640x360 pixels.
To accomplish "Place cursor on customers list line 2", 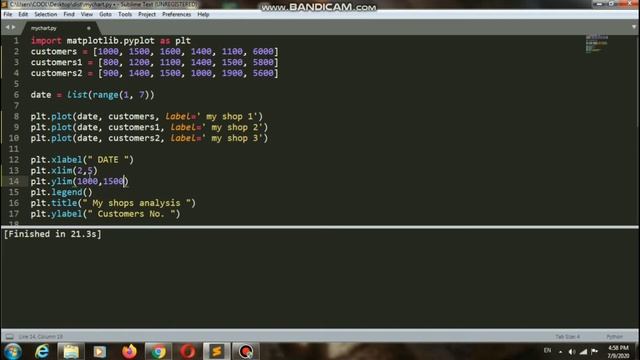I will [154, 52].
